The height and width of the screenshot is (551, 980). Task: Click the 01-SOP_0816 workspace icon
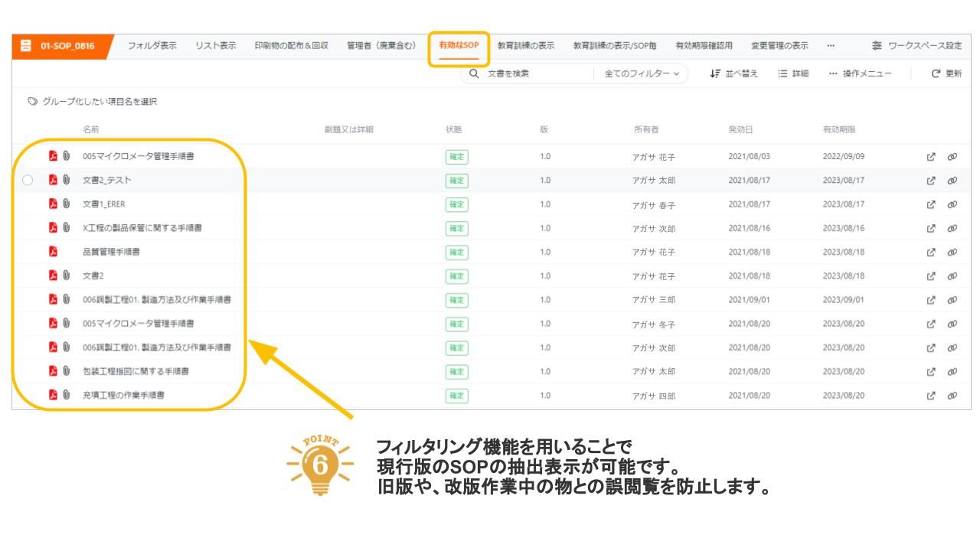click(26, 46)
